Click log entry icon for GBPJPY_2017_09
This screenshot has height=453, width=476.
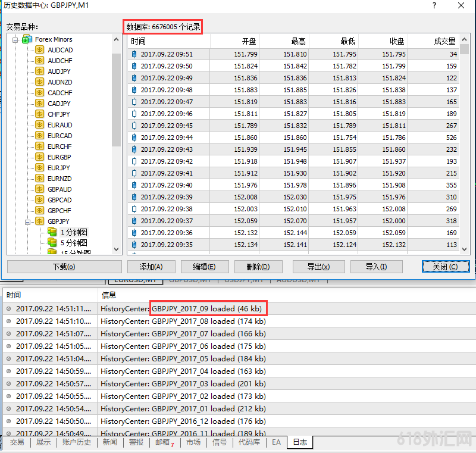pyautogui.click(x=8, y=309)
